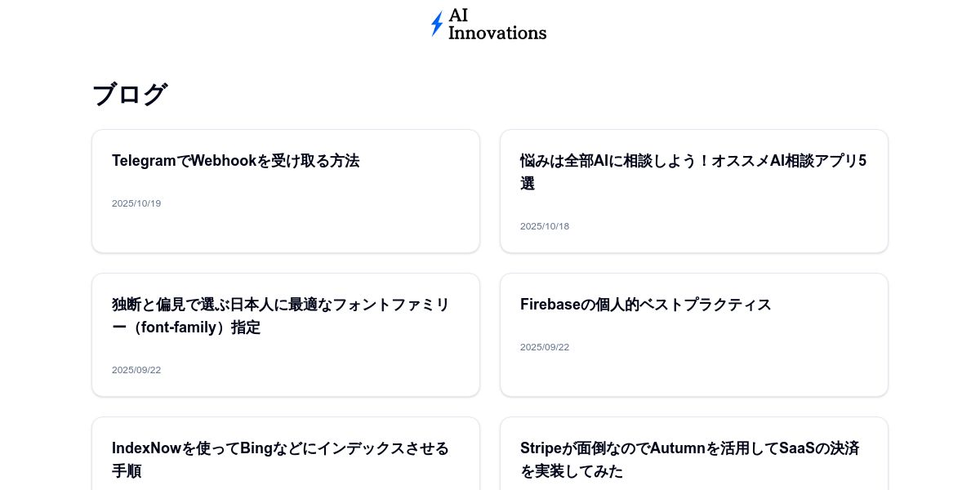Select the IndexNow post card's bottom edge
980x490 pixels.
click(286, 488)
